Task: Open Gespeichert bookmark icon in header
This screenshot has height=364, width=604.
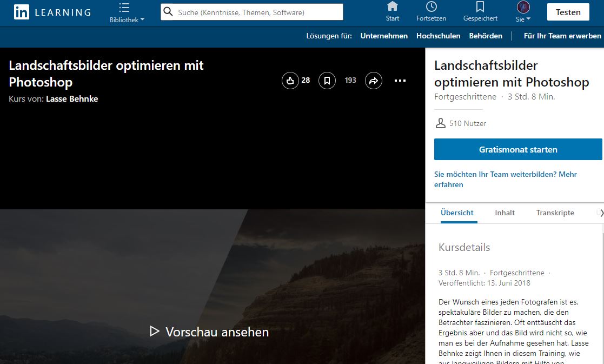Action: tap(480, 11)
